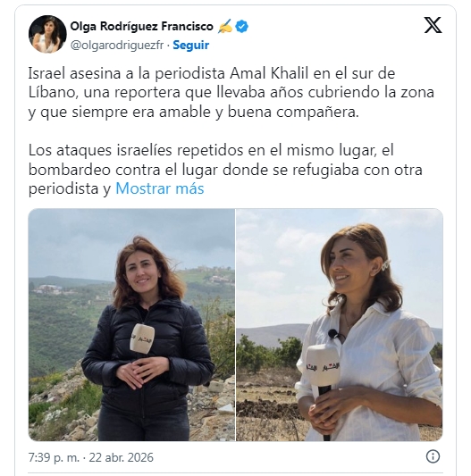Click the X logo icon
The width and height of the screenshot is (471, 476).
433,25
